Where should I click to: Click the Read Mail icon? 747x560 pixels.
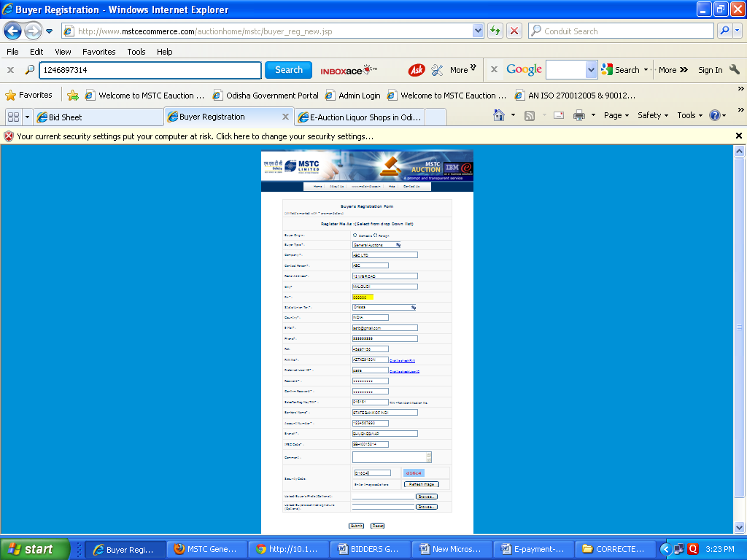(x=559, y=115)
